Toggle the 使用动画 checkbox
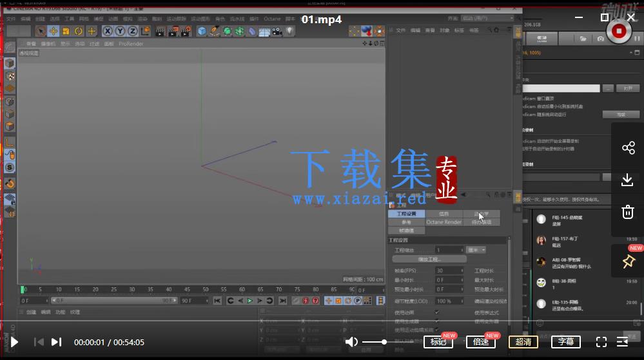 pos(436,312)
